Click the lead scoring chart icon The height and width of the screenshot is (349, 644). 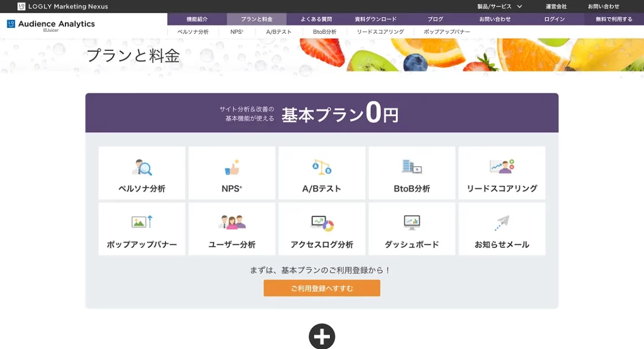tap(501, 166)
